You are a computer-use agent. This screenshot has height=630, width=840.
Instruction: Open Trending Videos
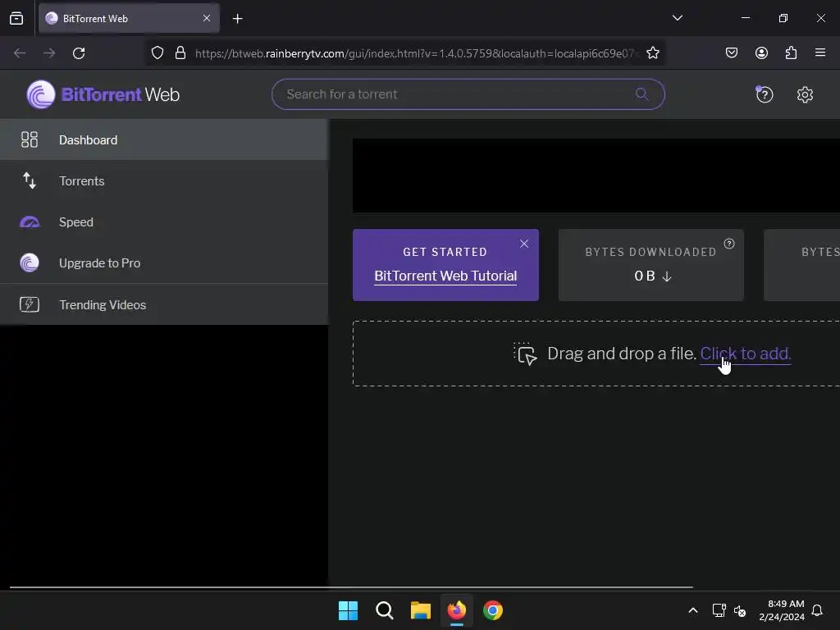click(164, 304)
